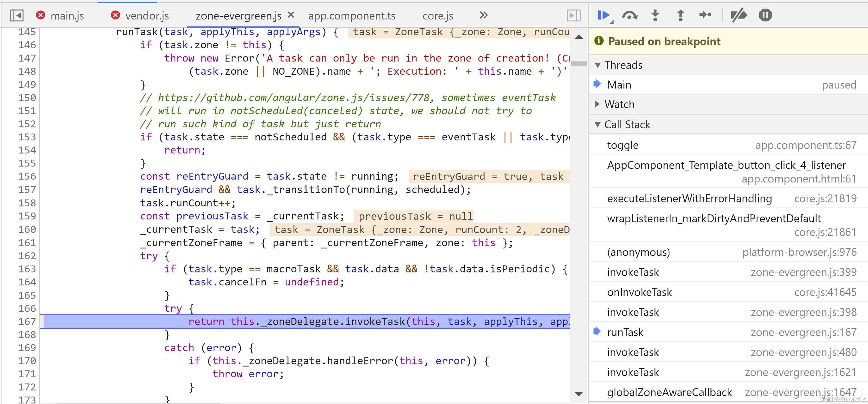Step out of current function
868x404 pixels.
pos(680,15)
